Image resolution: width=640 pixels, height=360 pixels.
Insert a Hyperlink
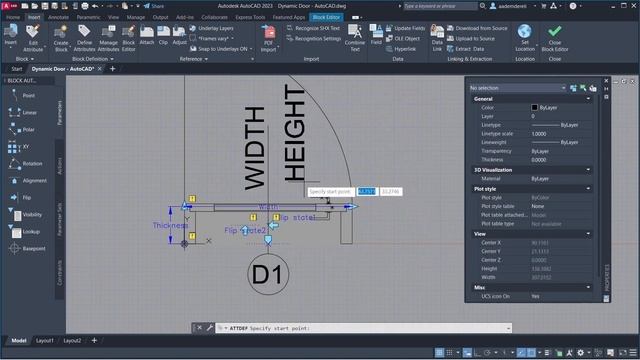tap(401, 49)
